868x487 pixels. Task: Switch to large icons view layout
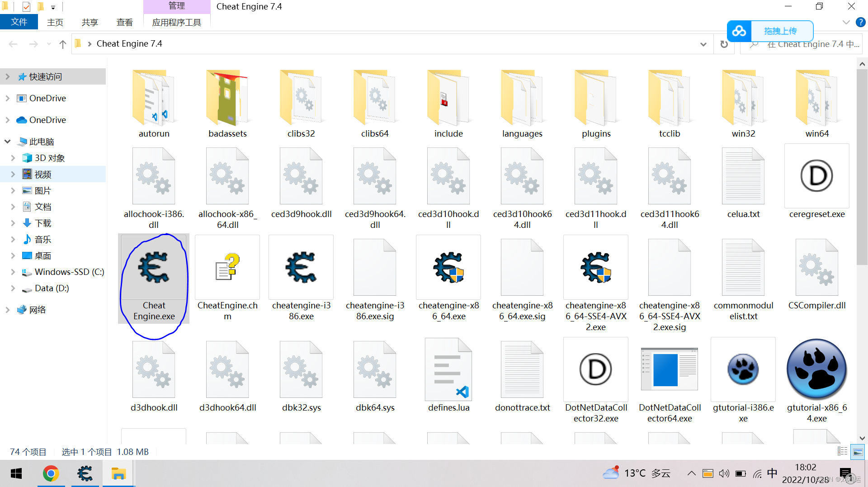[x=858, y=451]
